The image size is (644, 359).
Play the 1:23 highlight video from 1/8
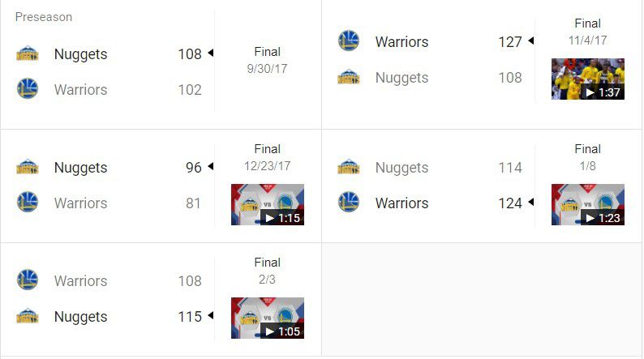[588, 204]
